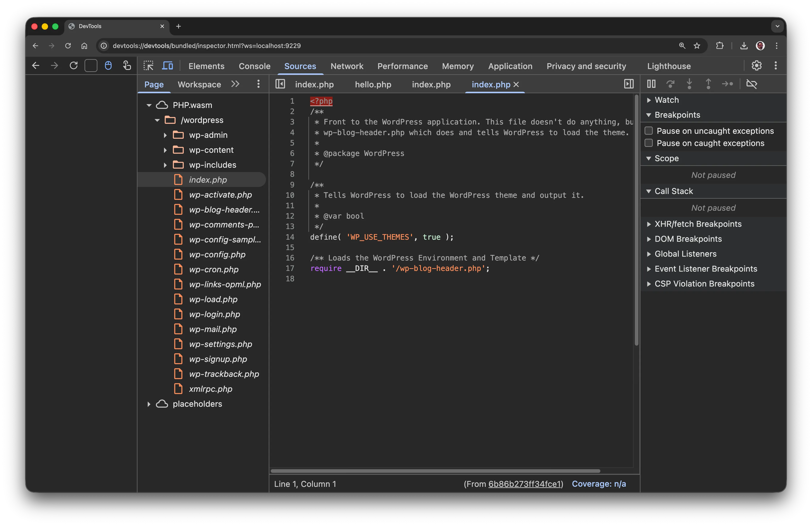812x526 pixels.
Task: Open DevTools settings gear
Action: [x=757, y=65]
